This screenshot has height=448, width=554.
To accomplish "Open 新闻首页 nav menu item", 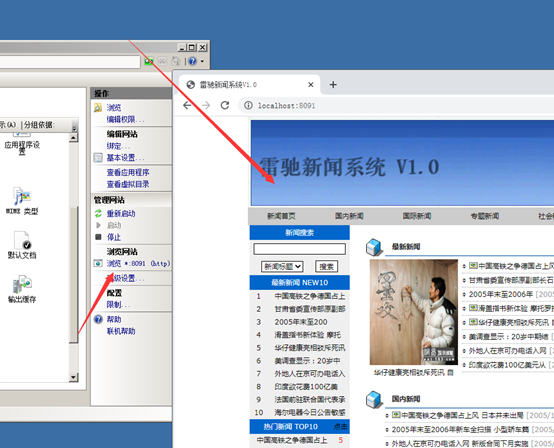I will point(281,216).
